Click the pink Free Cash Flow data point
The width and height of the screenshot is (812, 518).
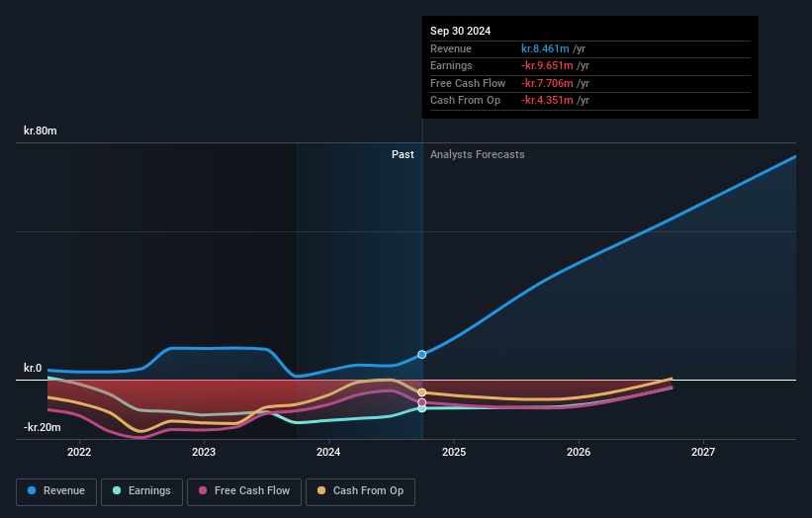click(422, 402)
